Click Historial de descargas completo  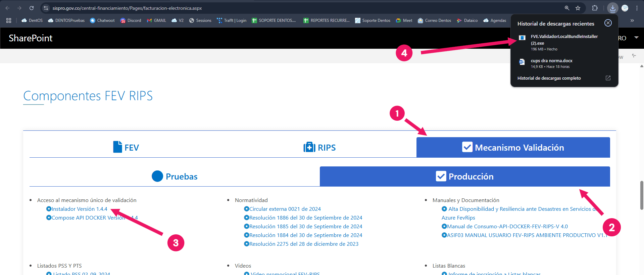[x=549, y=78]
